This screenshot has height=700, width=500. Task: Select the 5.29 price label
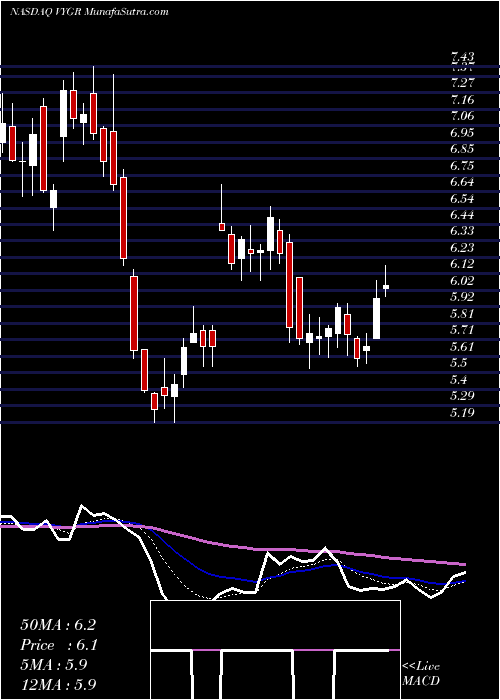(x=462, y=396)
